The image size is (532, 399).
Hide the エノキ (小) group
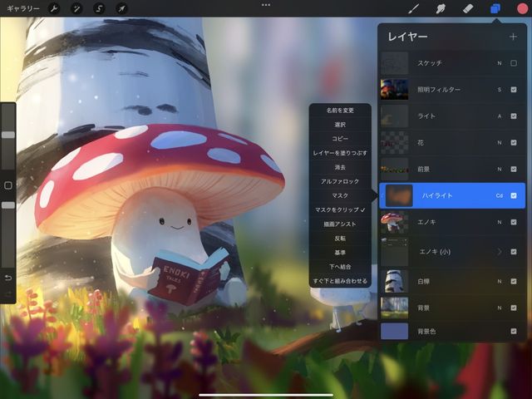514,252
